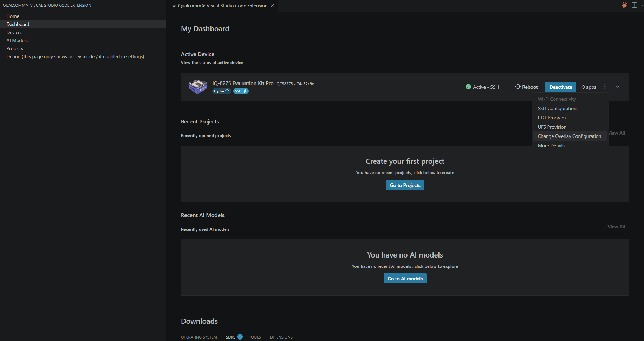Close the Qualcomm Visual Studio Code Extension tab
This screenshot has height=341, width=644.
tap(273, 5)
